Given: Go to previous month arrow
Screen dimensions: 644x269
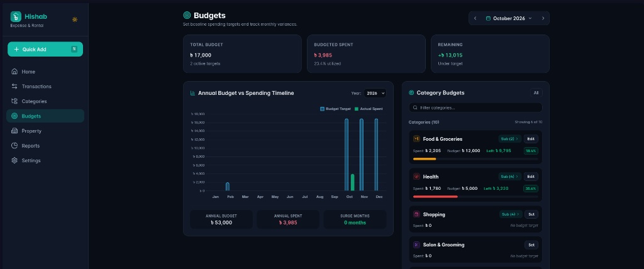Looking at the screenshot, I should [475, 18].
